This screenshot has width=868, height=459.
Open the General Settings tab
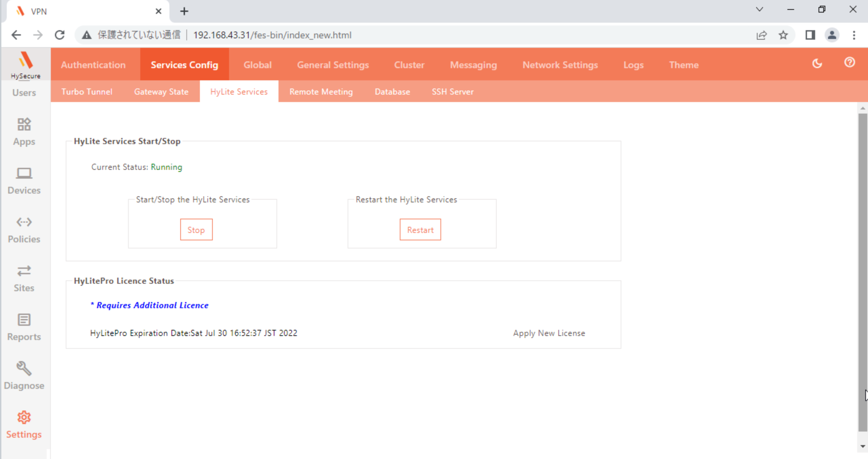[x=333, y=64]
